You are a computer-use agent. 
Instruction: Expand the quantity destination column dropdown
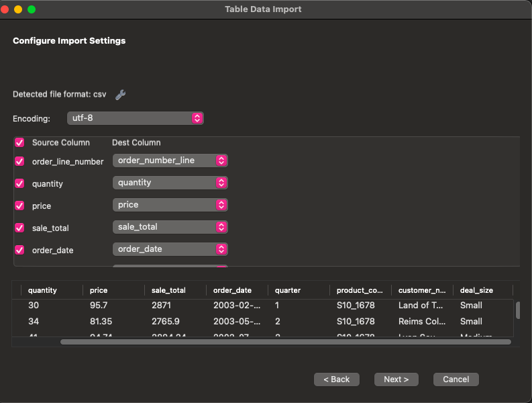point(170,183)
